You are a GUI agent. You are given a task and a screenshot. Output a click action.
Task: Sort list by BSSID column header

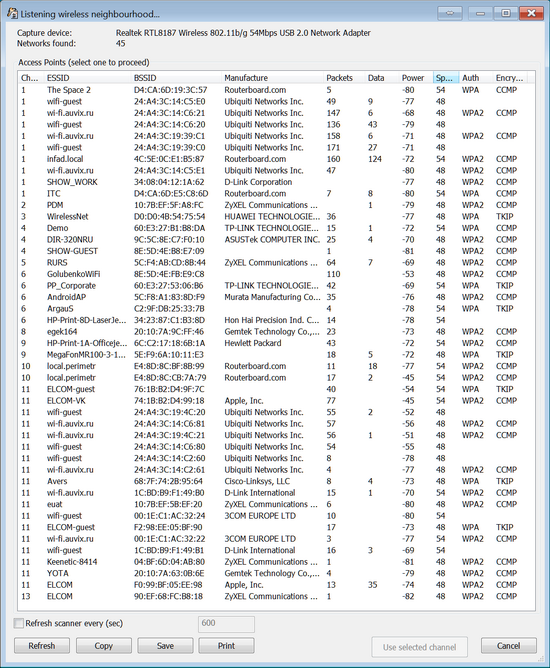pyautogui.click(x=176, y=78)
